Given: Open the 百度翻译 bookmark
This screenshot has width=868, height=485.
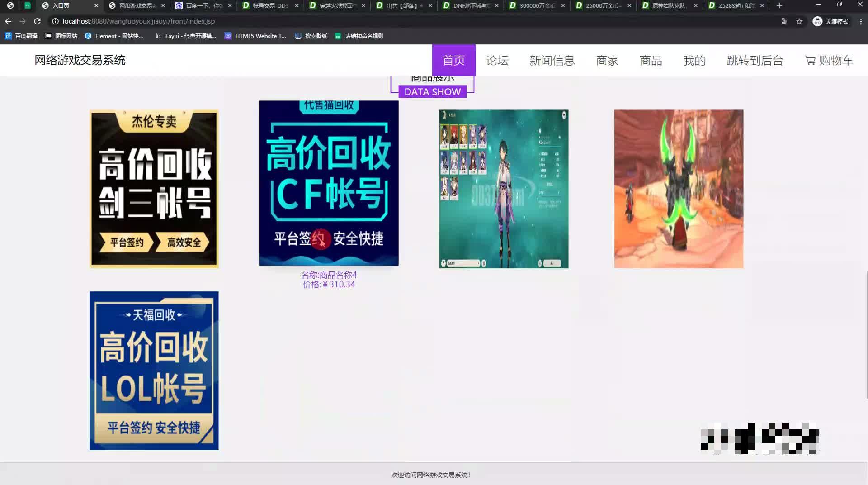Looking at the screenshot, I should click(21, 36).
